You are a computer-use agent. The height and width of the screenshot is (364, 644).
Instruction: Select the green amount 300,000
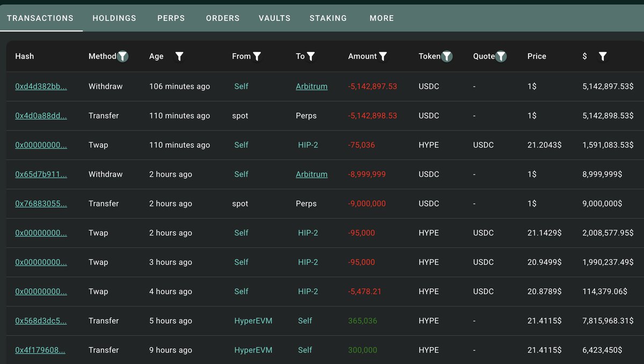coord(363,350)
